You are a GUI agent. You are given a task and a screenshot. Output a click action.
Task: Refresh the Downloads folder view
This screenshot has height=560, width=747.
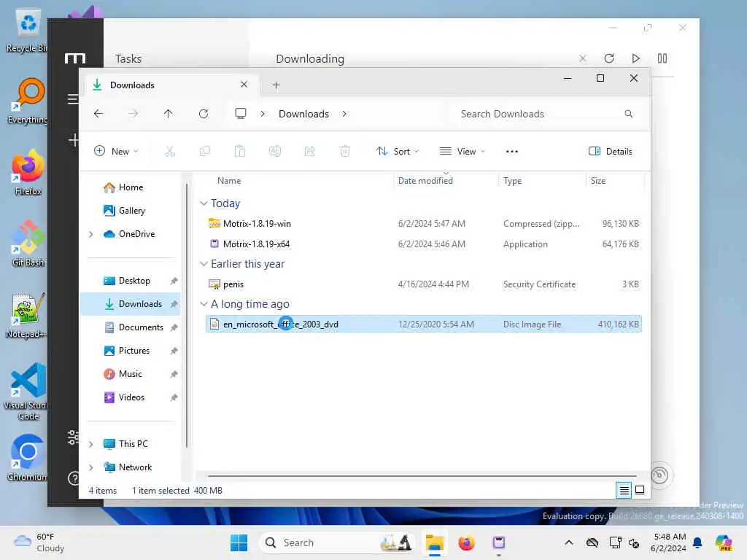(x=204, y=114)
